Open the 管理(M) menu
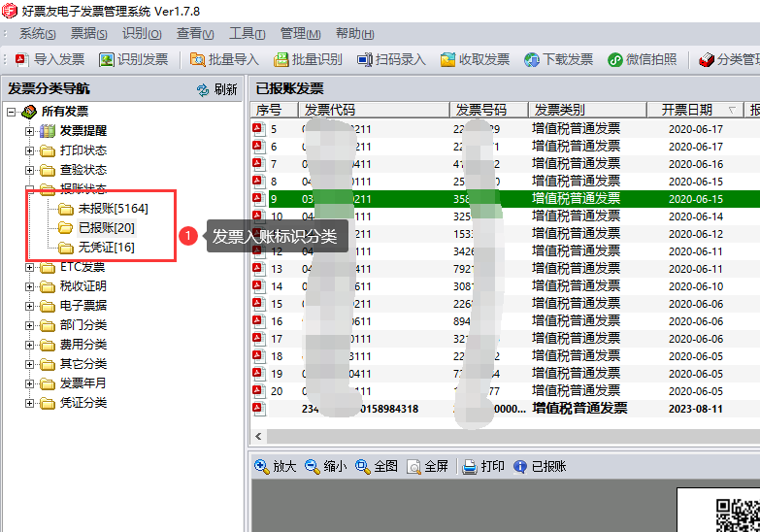760x532 pixels. click(300, 33)
